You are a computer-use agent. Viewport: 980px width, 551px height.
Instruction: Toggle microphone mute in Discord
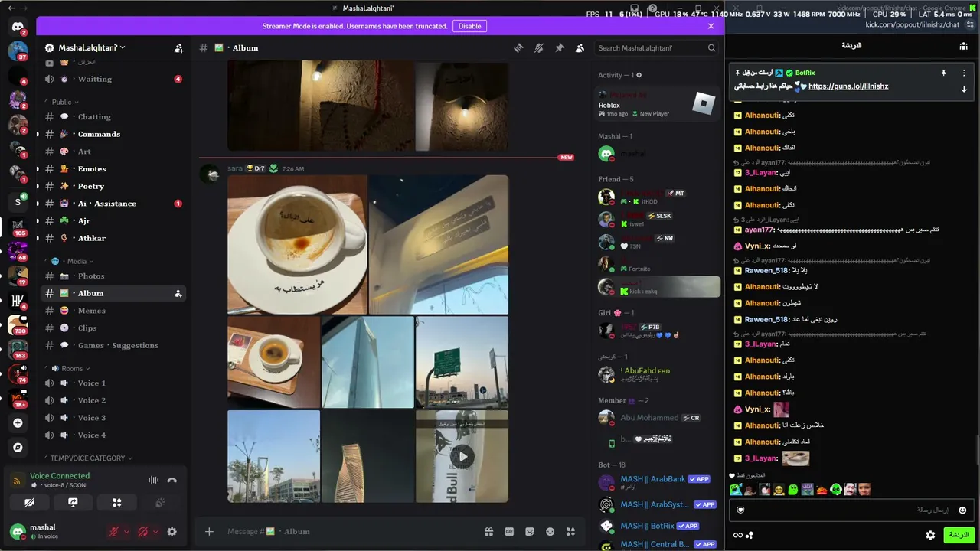click(114, 532)
